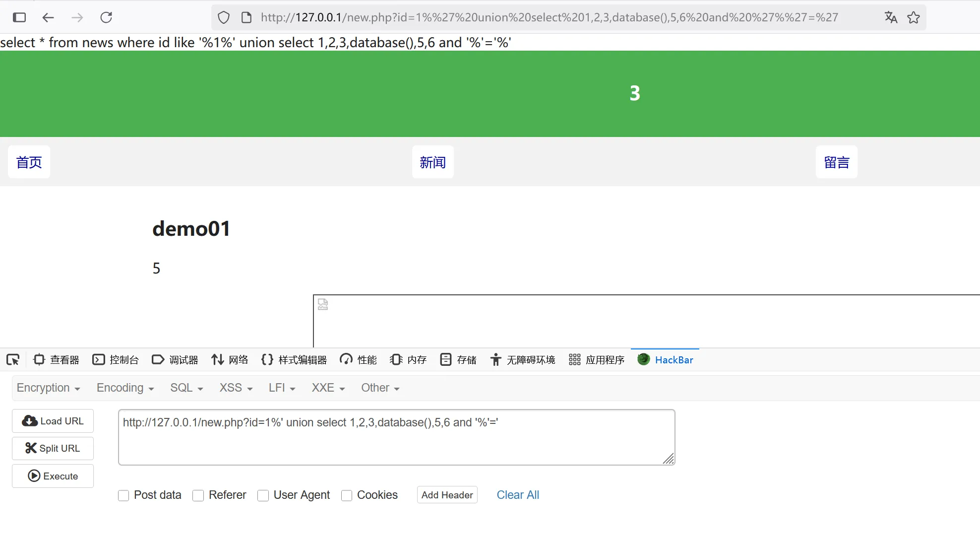This screenshot has height=545, width=980.
Task: Tick the Referer checkbox
Action: 198,495
